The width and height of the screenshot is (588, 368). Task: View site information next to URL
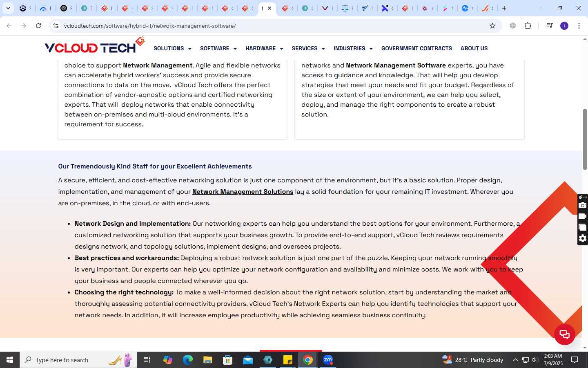(56, 26)
